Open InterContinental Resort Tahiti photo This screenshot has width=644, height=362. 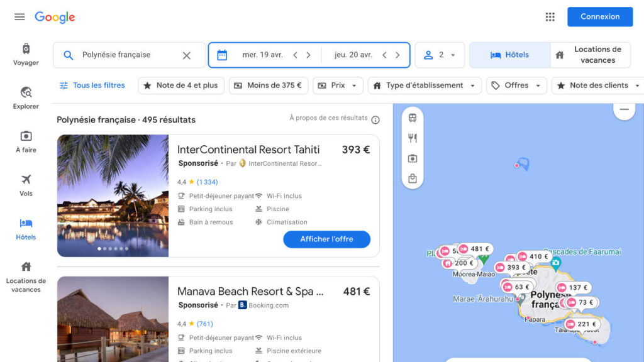tap(113, 196)
